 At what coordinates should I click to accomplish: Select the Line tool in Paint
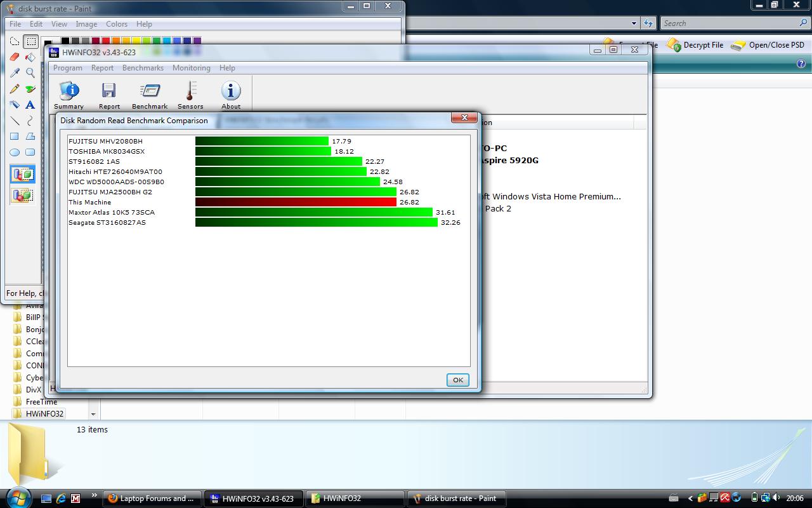[15, 121]
